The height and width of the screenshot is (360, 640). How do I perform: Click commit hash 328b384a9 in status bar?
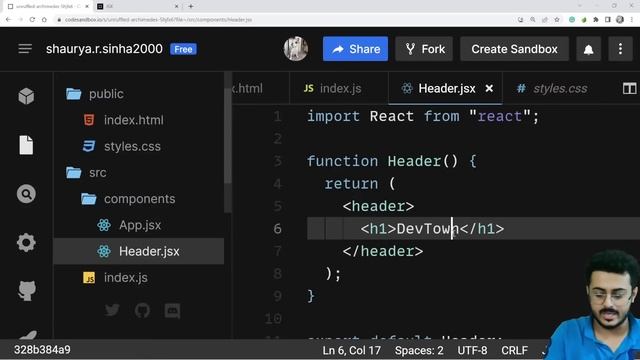click(x=42, y=350)
